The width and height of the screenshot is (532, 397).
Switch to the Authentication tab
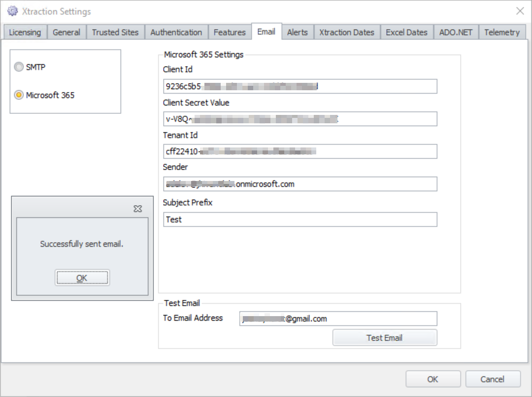[x=176, y=32]
